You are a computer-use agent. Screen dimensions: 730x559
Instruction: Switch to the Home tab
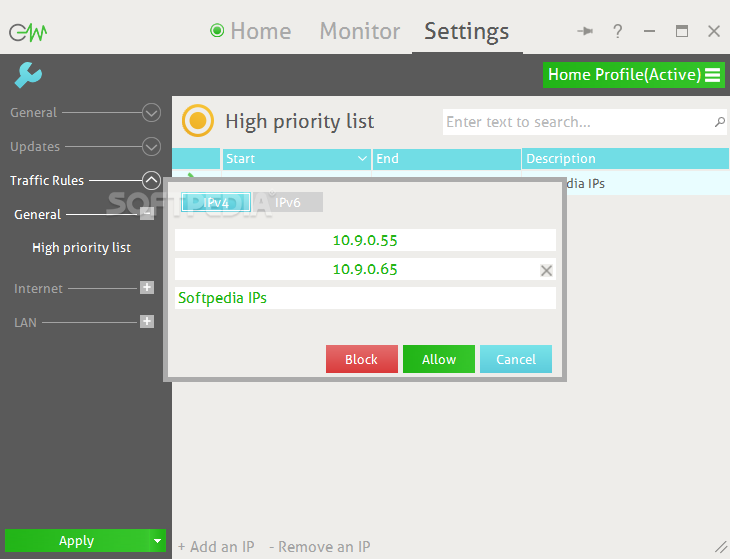(261, 31)
